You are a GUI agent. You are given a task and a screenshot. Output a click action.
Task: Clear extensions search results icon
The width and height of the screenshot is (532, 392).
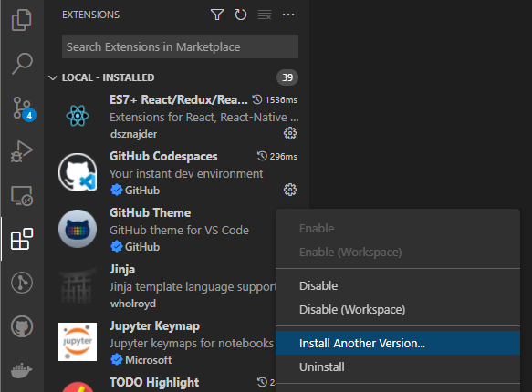coord(265,15)
